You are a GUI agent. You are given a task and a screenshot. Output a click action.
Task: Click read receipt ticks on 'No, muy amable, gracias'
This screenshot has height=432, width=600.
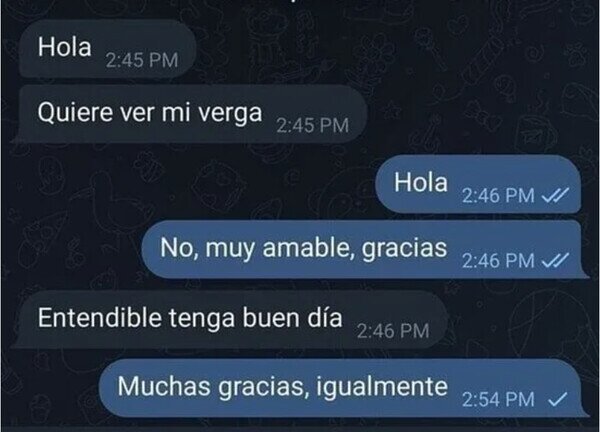(x=555, y=261)
